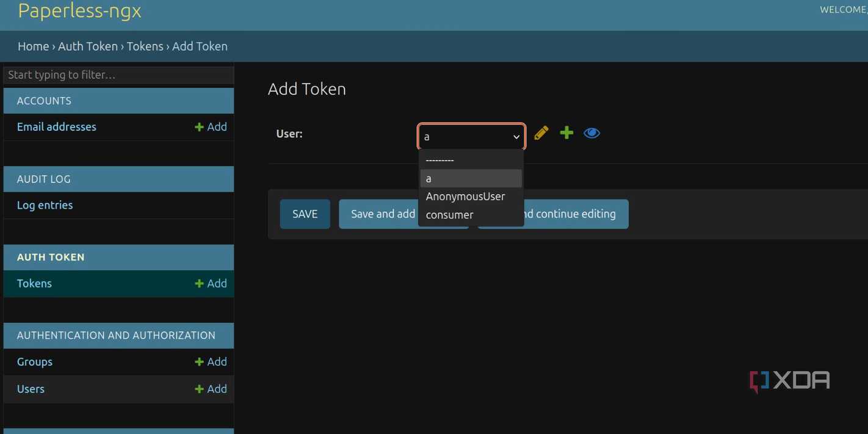Open Users in sidebar
This screenshot has width=868, height=434.
(31, 389)
